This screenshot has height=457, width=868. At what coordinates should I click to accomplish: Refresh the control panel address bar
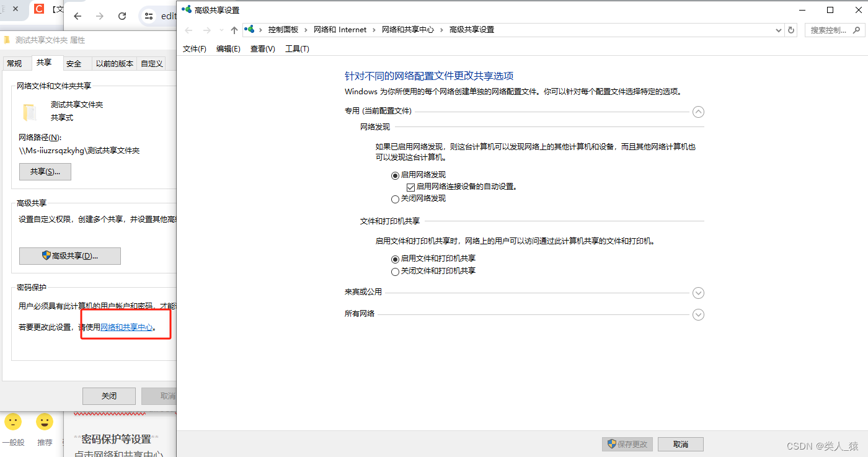791,30
